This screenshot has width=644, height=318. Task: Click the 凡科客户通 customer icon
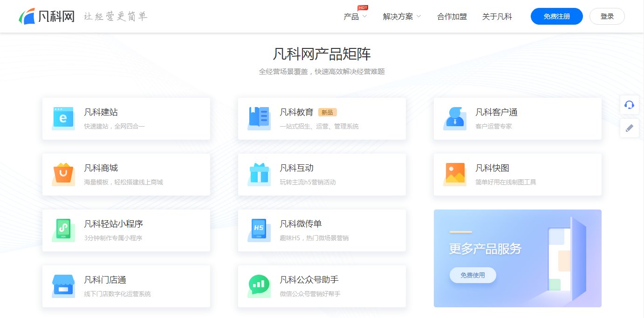454,118
